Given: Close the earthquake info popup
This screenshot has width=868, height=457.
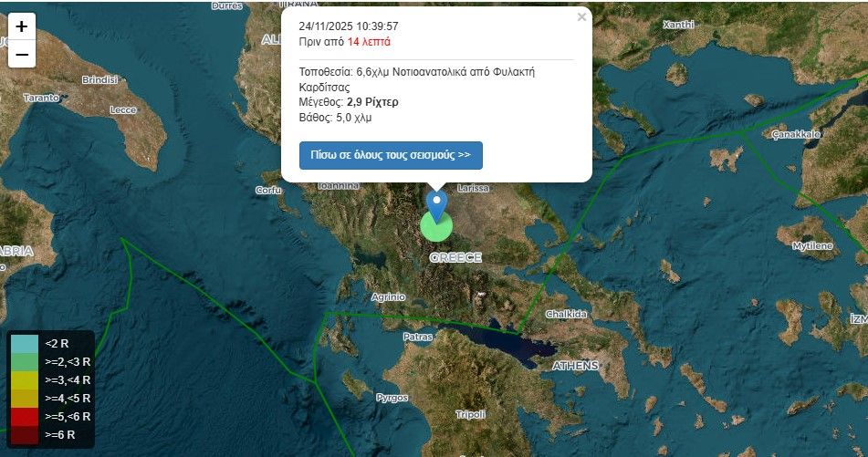Looking at the screenshot, I should (x=581, y=17).
